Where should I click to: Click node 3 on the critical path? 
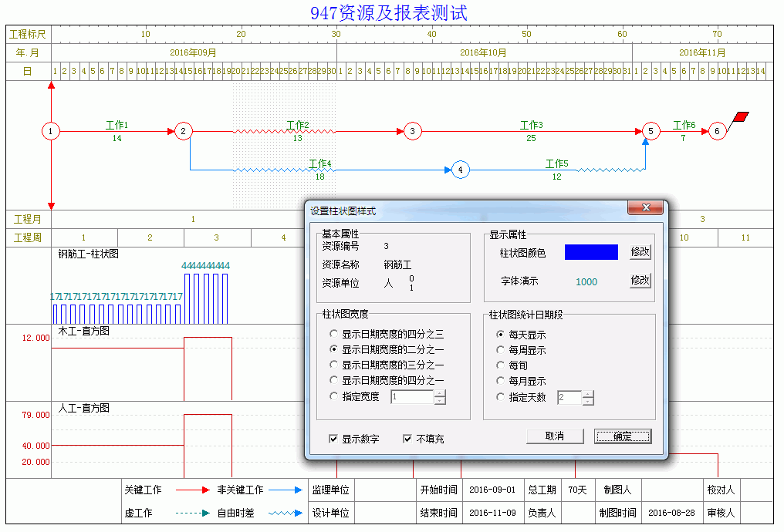[413, 132]
